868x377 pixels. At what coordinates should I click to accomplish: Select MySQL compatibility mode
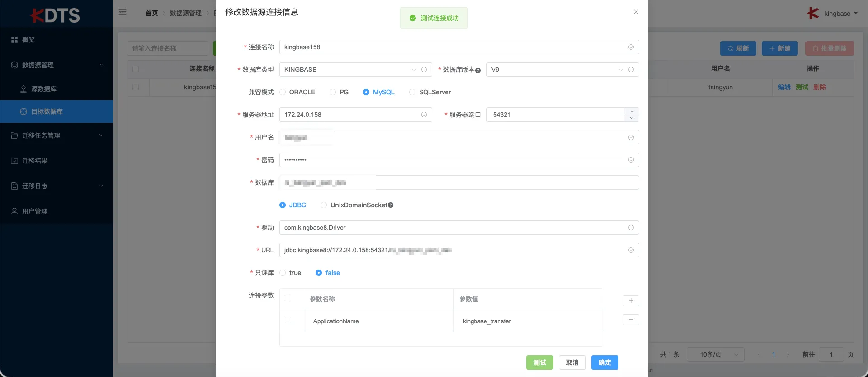pos(379,92)
